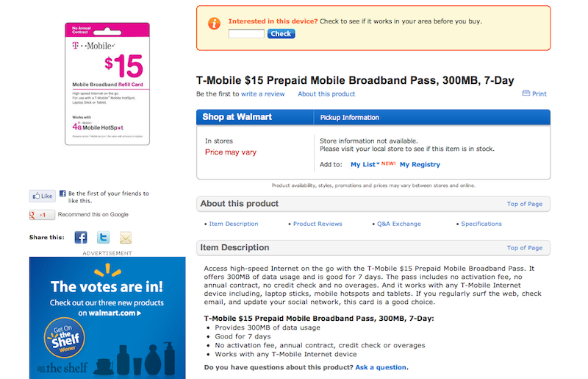This screenshot has height=379, width=588.
Task: Add item to My Registry
Action: pyautogui.click(x=420, y=165)
